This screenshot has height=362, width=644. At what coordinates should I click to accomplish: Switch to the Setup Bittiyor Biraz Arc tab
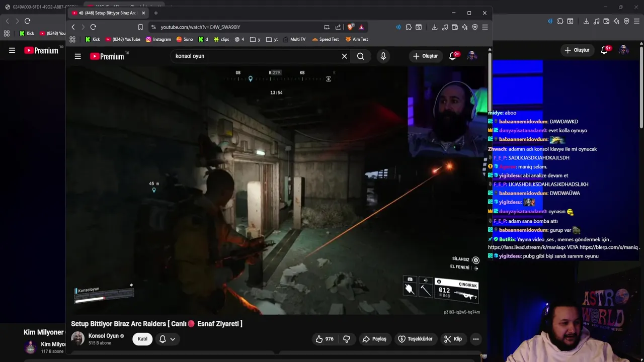108,13
